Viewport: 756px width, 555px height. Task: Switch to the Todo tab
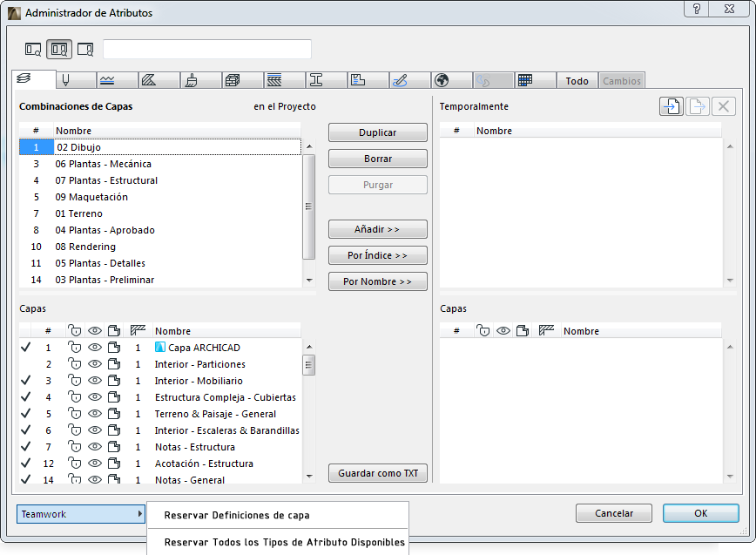[577, 80]
